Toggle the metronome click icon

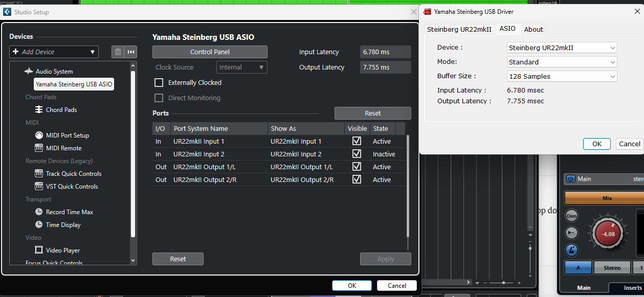pos(572,250)
